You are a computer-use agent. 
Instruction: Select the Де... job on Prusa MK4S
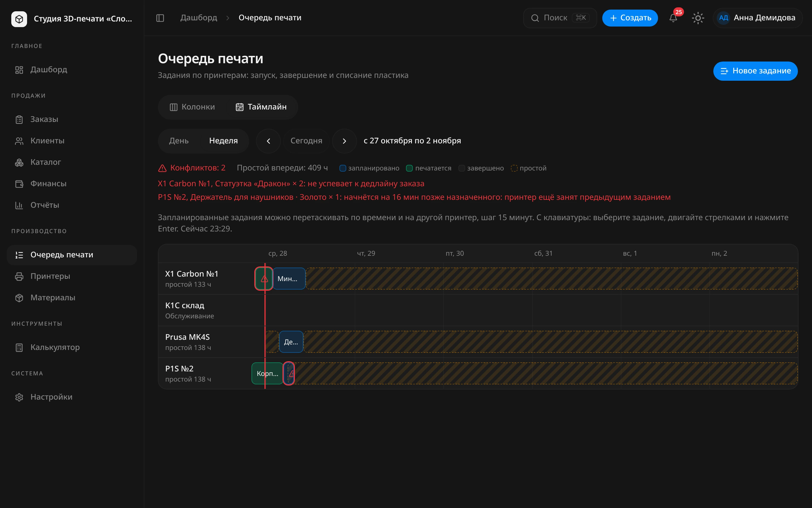[x=291, y=342]
